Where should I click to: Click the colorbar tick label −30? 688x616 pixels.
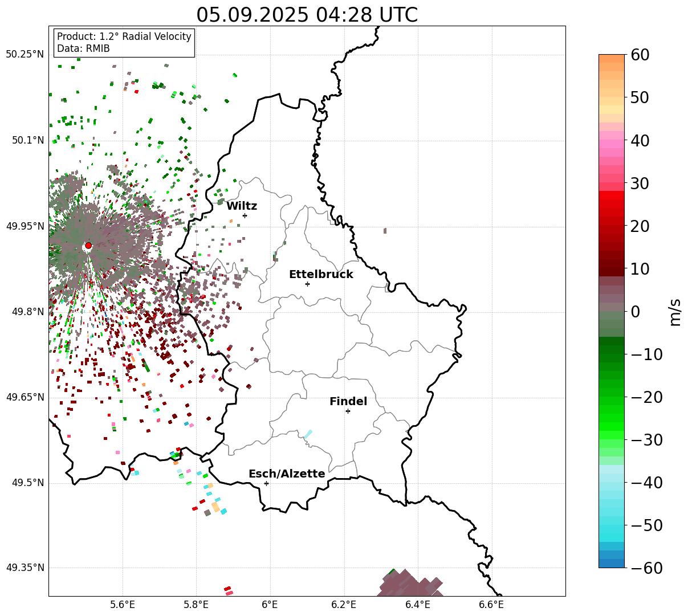point(646,440)
